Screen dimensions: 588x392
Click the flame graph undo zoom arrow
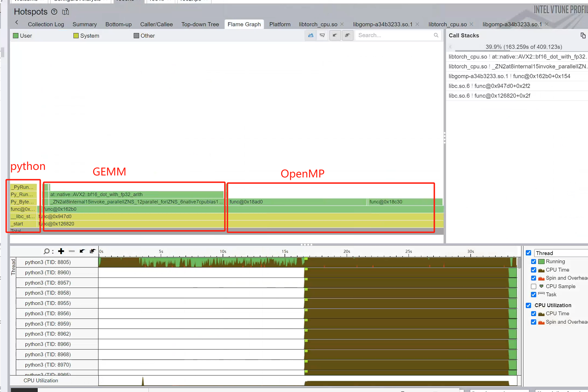(335, 35)
